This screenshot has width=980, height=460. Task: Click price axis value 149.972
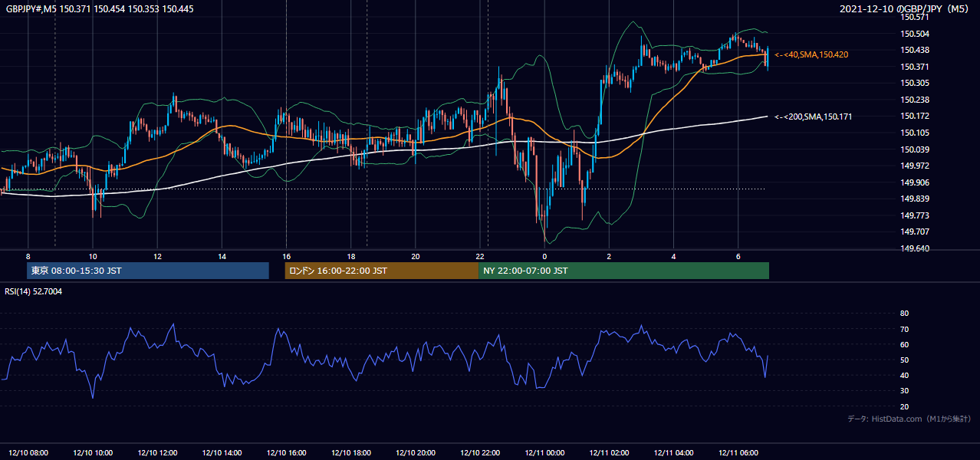(914, 166)
